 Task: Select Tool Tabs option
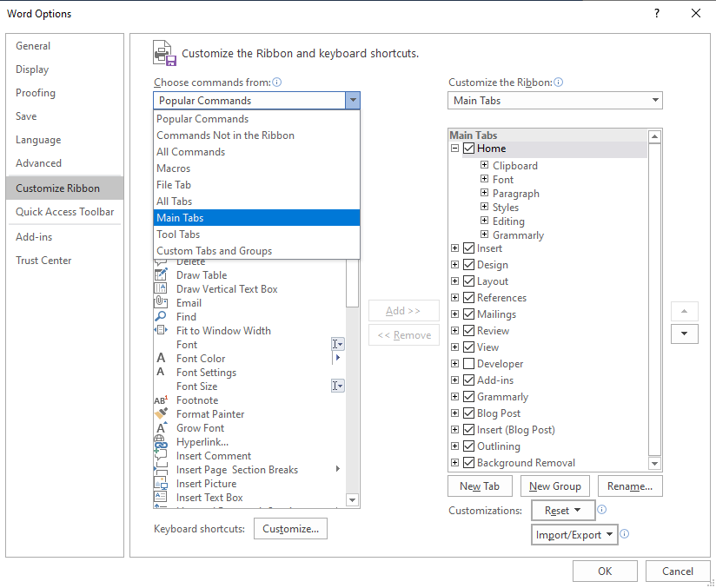click(x=256, y=235)
